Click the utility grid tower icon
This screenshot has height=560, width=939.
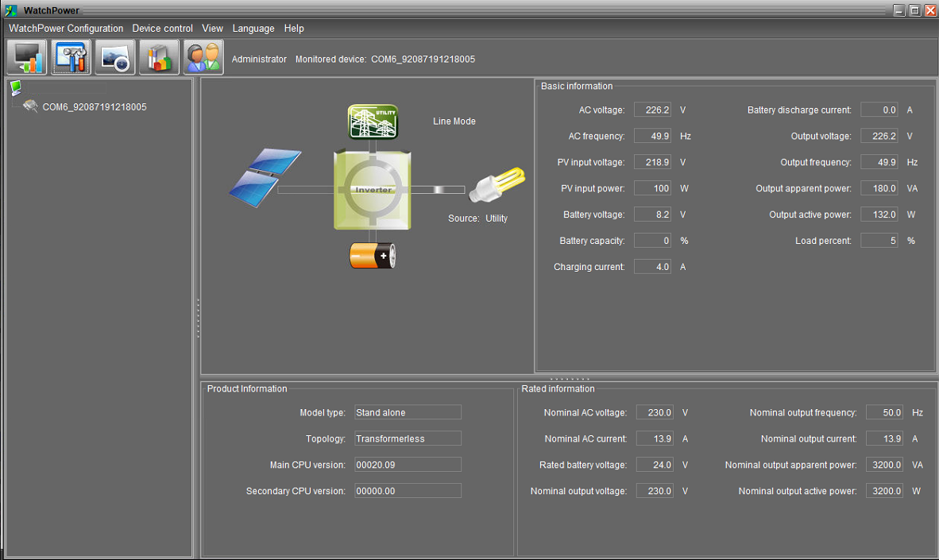(x=373, y=122)
